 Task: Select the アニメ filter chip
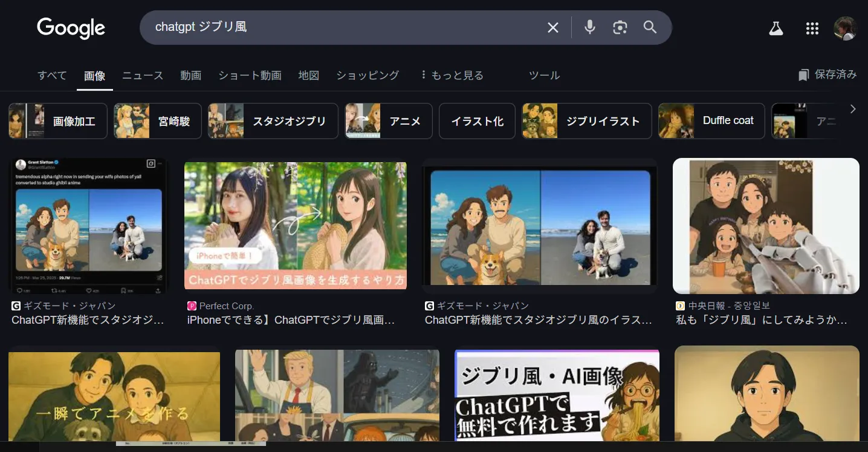pyautogui.click(x=389, y=121)
